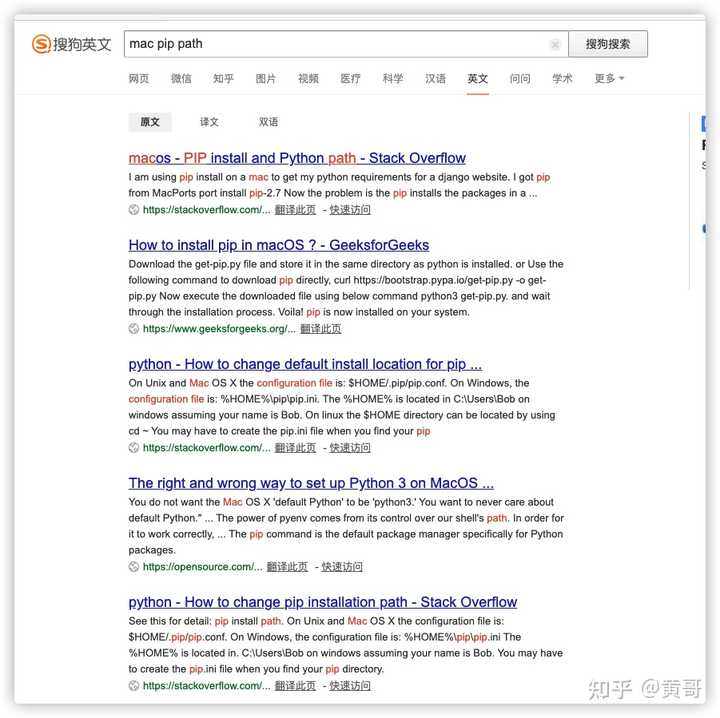Image resolution: width=720 pixels, height=718 pixels.
Task: Click globe icon next to geeksforgeeks.org URL
Action: [134, 329]
